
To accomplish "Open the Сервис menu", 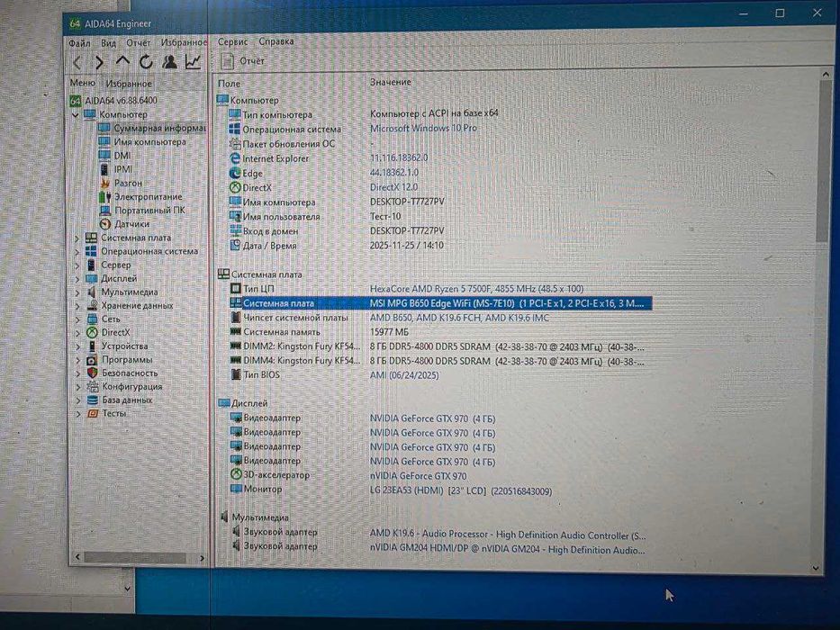I will point(232,41).
